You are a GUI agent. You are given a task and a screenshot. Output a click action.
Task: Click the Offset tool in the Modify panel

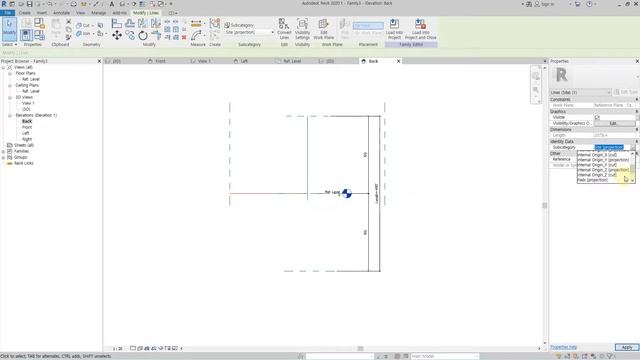pyautogui.click(x=130, y=24)
